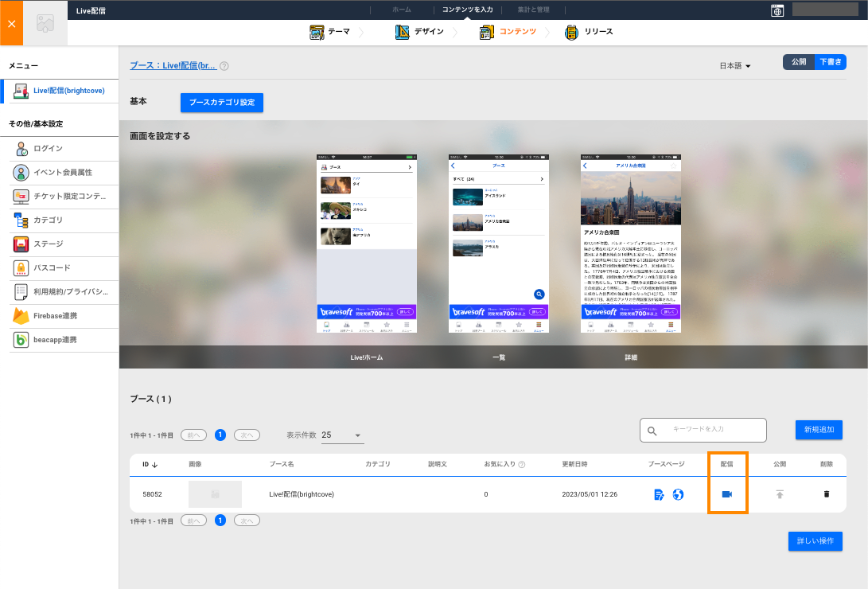Open the globe icon in top bar
The image size is (868, 589).
(777, 10)
